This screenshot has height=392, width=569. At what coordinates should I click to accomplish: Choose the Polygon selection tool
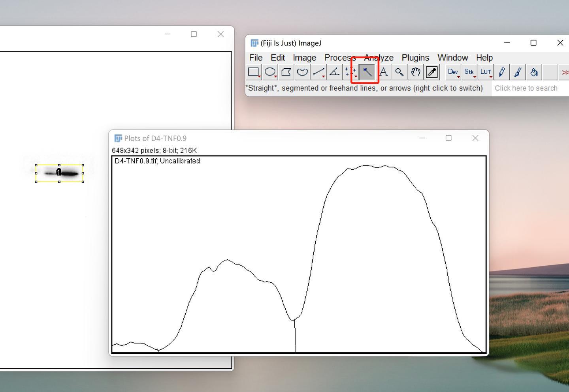tap(286, 72)
